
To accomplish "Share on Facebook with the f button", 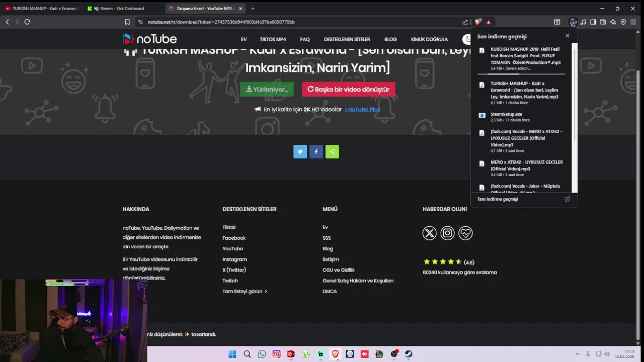I will tap(316, 151).
